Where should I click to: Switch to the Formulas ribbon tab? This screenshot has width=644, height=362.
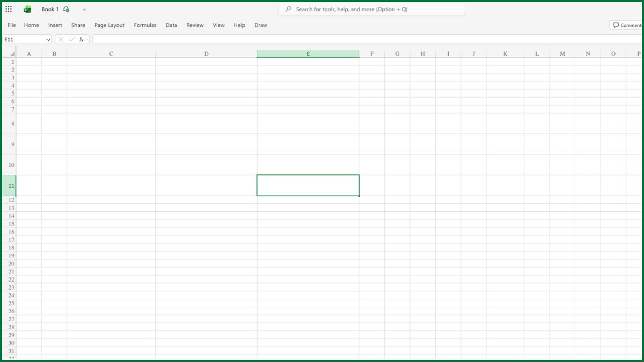[x=145, y=25]
